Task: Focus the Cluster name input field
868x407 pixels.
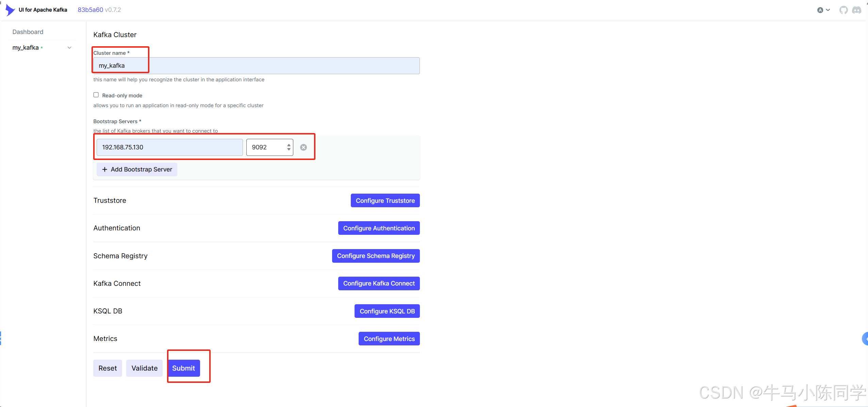Action: click(x=257, y=66)
